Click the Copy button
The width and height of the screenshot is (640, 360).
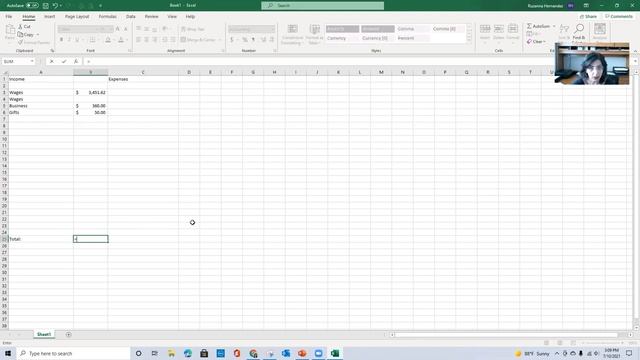coord(26,35)
